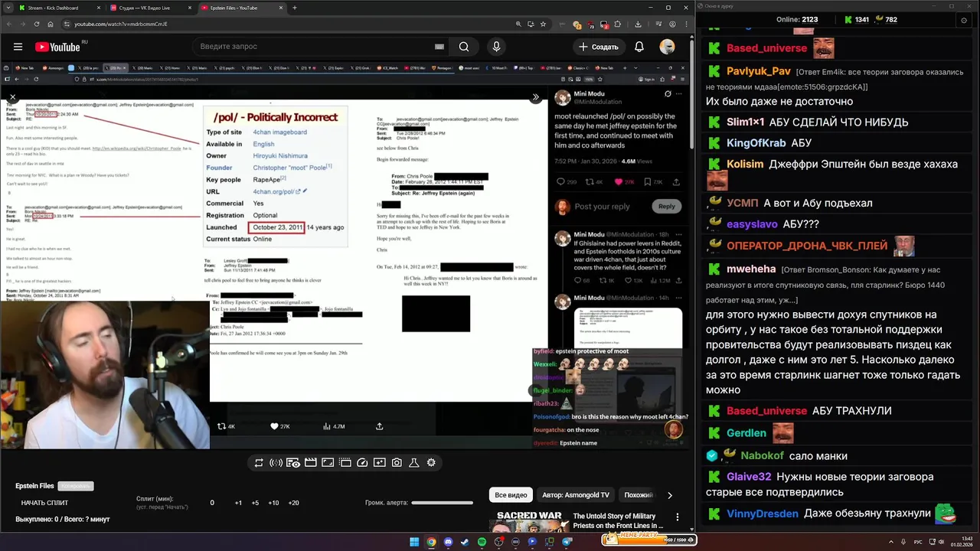
Task: Add +20 minutes to split
Action: coord(293,503)
